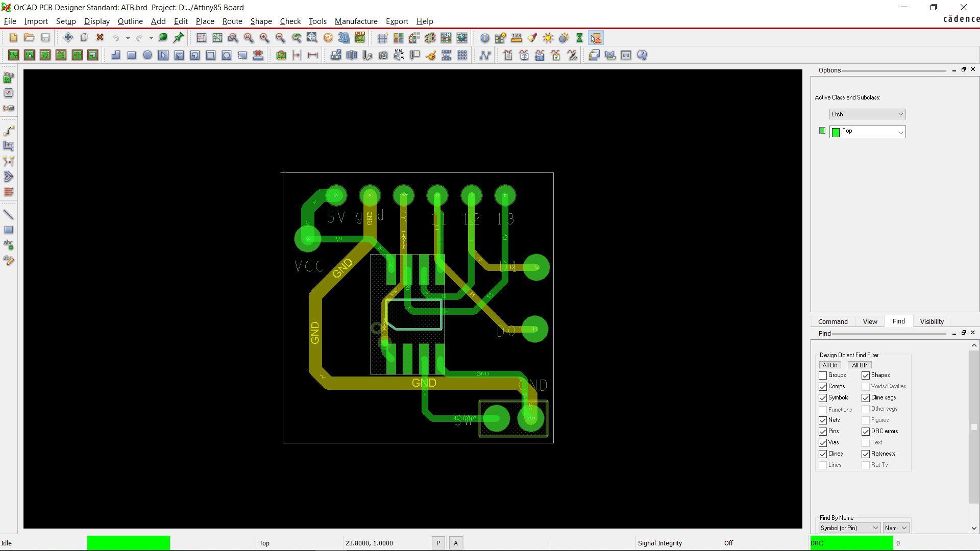This screenshot has width=980, height=551.
Task: Click the Show Measure ruler icon
Action: click(516, 38)
